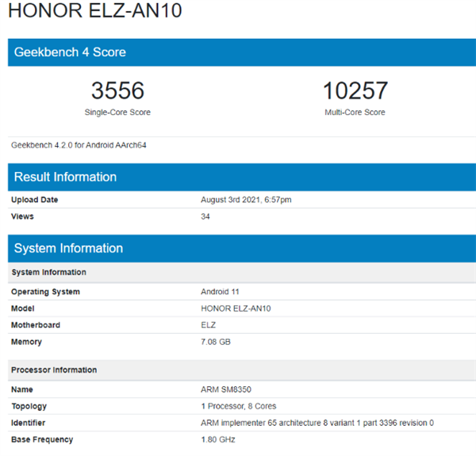This screenshot has width=476, height=456.
Task: Click the Base Frequency label
Action: pos(42,439)
